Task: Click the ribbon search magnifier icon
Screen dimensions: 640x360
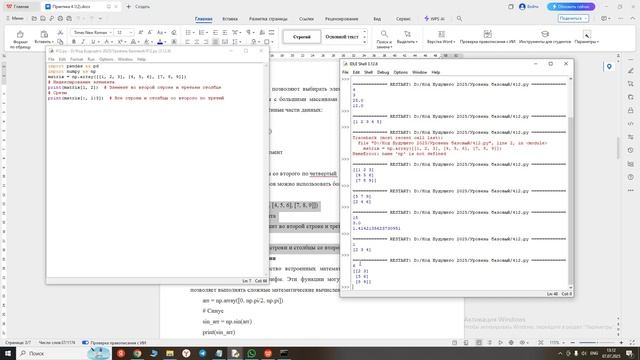Action: click(x=460, y=19)
